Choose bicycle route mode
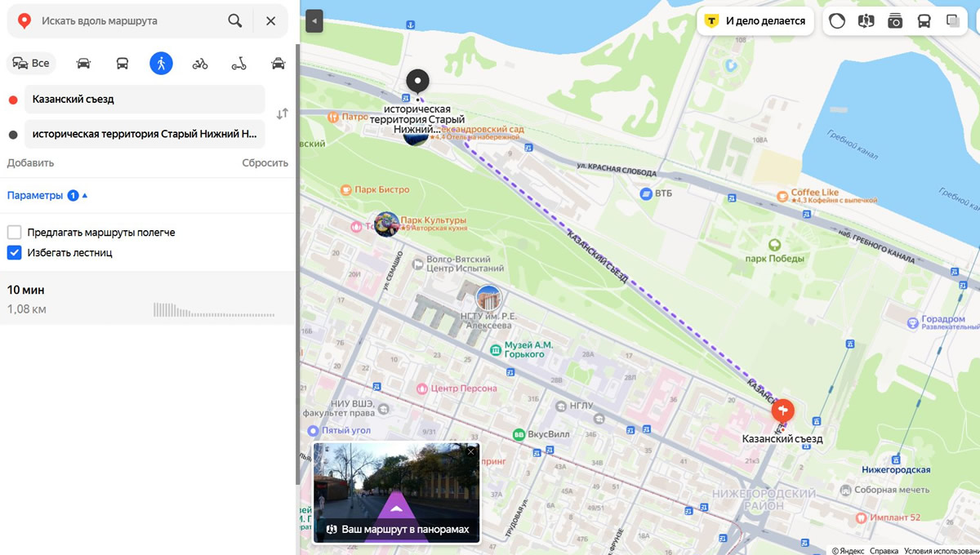 click(x=200, y=64)
